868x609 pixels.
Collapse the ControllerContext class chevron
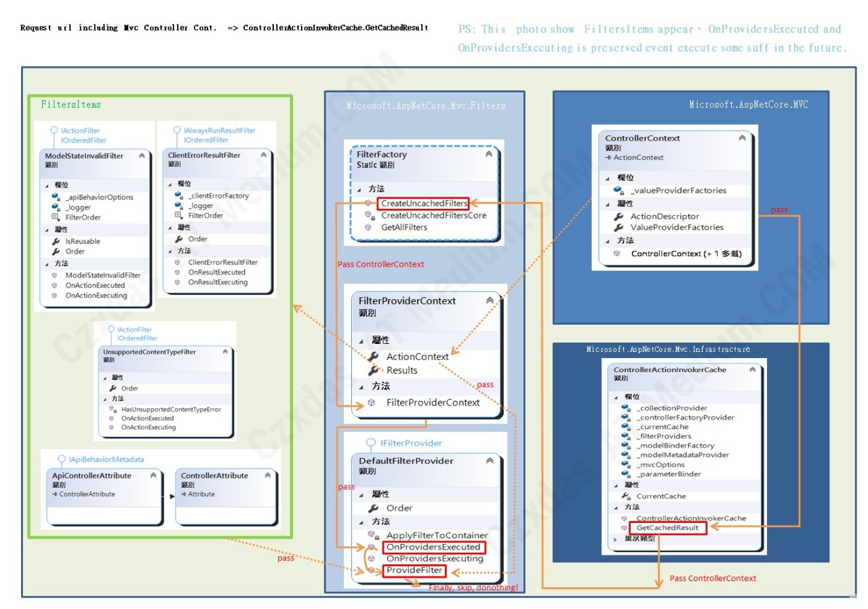pyautogui.click(x=743, y=138)
